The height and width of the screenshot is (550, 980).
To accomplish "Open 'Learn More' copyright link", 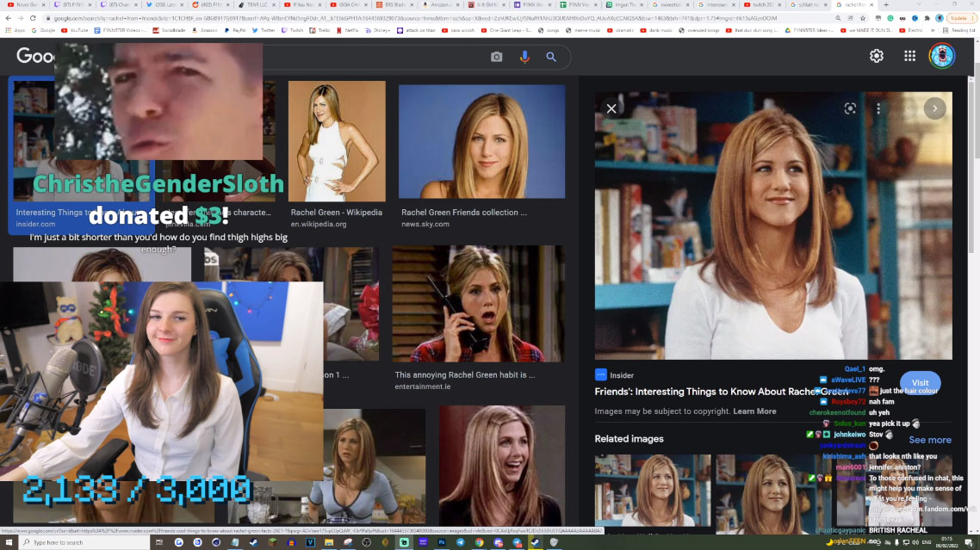I will (x=754, y=411).
